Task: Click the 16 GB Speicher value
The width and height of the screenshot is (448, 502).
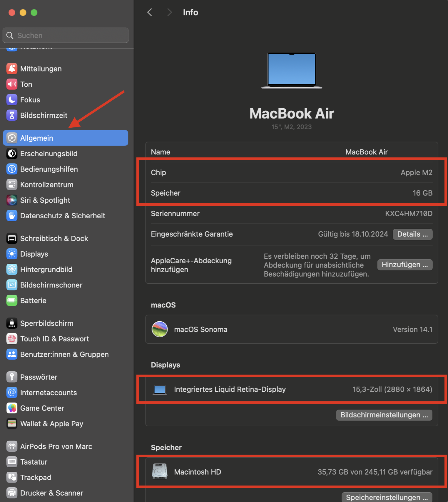Action: coord(422,193)
